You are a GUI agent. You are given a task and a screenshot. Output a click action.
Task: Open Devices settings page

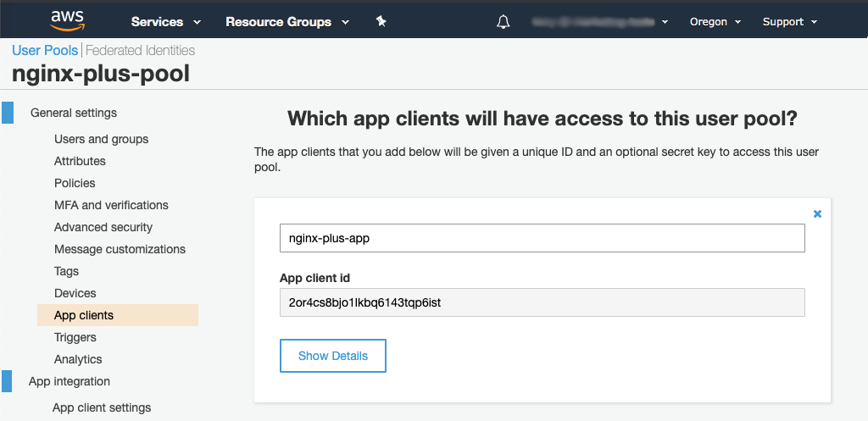coord(75,293)
